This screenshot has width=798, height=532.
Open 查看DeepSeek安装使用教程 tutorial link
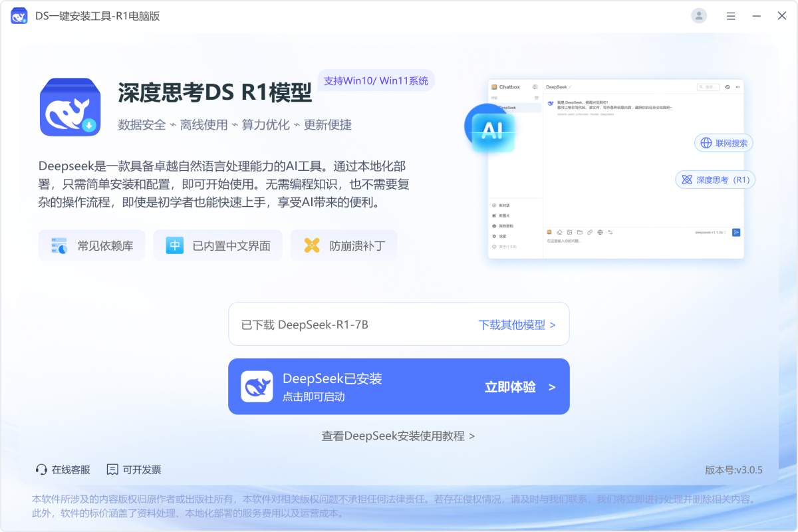click(x=398, y=436)
